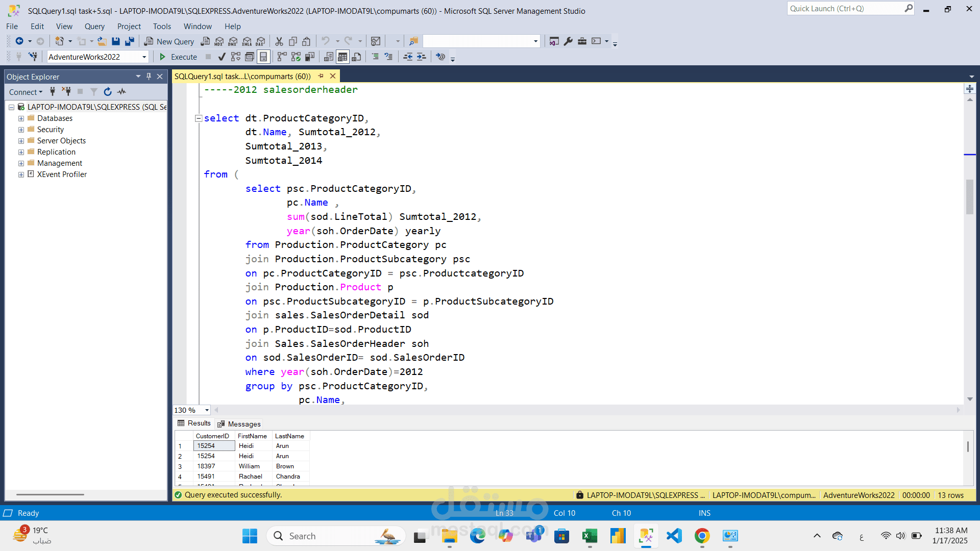This screenshot has height=551, width=980.
Task: Open Excel from the Windows taskbar
Action: coord(590,536)
